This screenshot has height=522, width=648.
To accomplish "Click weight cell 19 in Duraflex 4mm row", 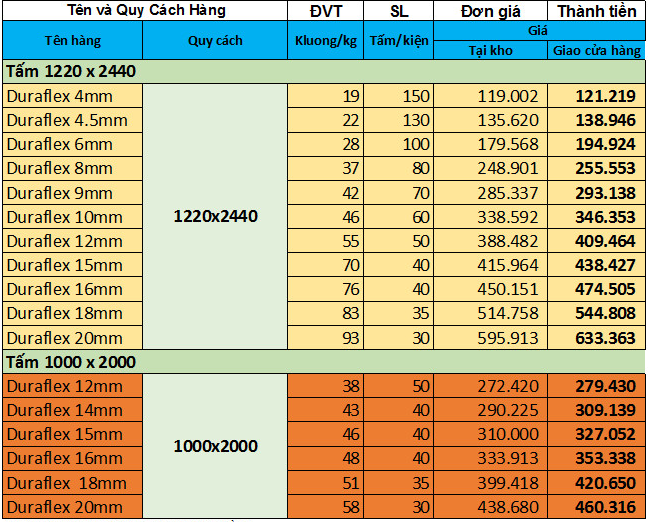I will coord(326,96).
